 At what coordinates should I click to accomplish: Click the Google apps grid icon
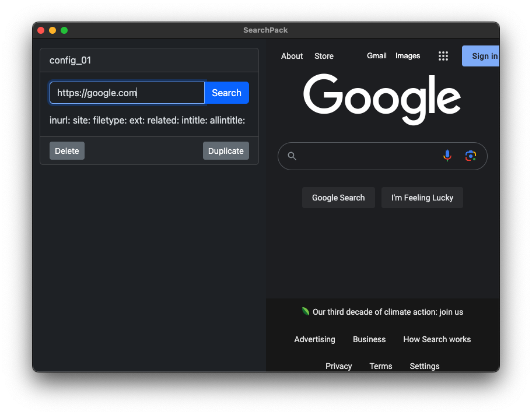coord(443,56)
